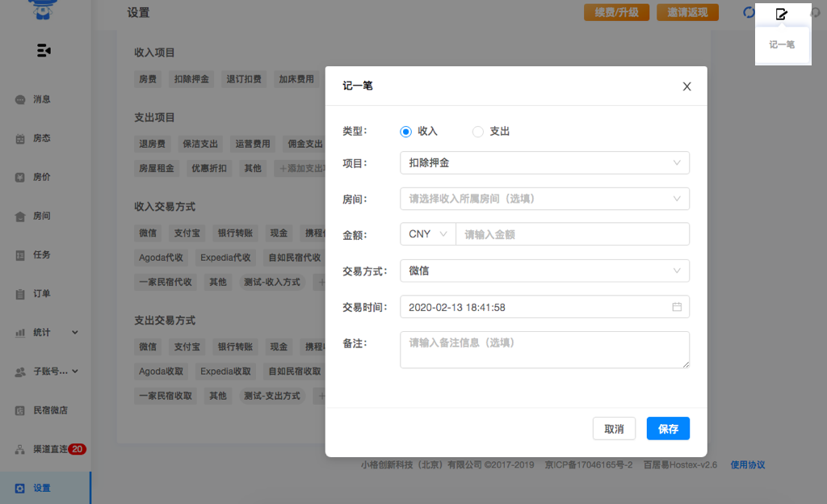The height and width of the screenshot is (504, 827).
Task: Click the 消息 chat bubble icon
Action: click(x=20, y=99)
